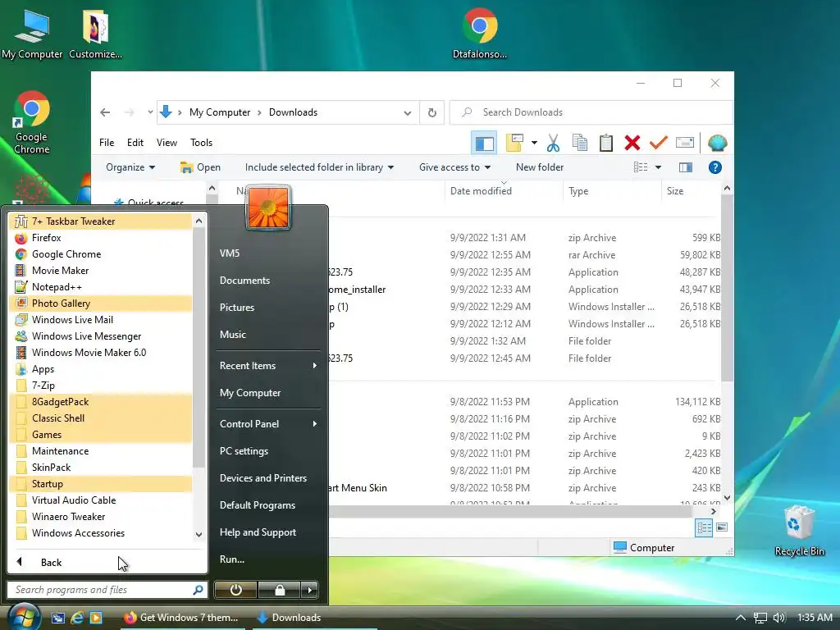840x630 pixels.
Task: Switch to large thumbnails view in status bar
Action: 722,527
